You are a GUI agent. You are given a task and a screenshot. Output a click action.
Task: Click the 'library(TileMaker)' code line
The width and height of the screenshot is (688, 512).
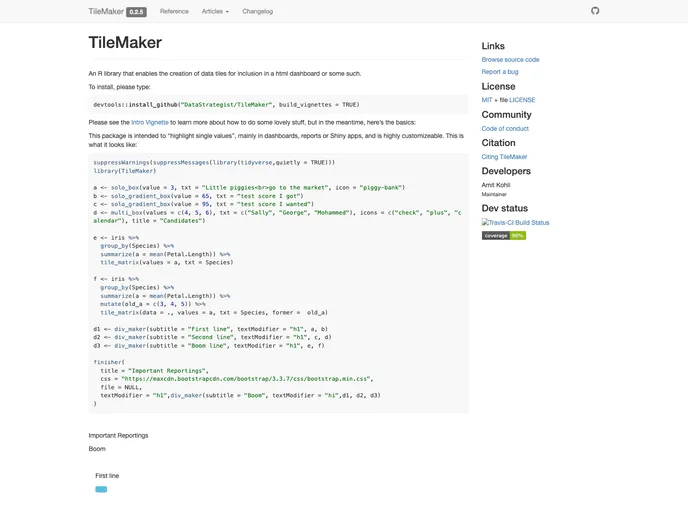point(125,171)
